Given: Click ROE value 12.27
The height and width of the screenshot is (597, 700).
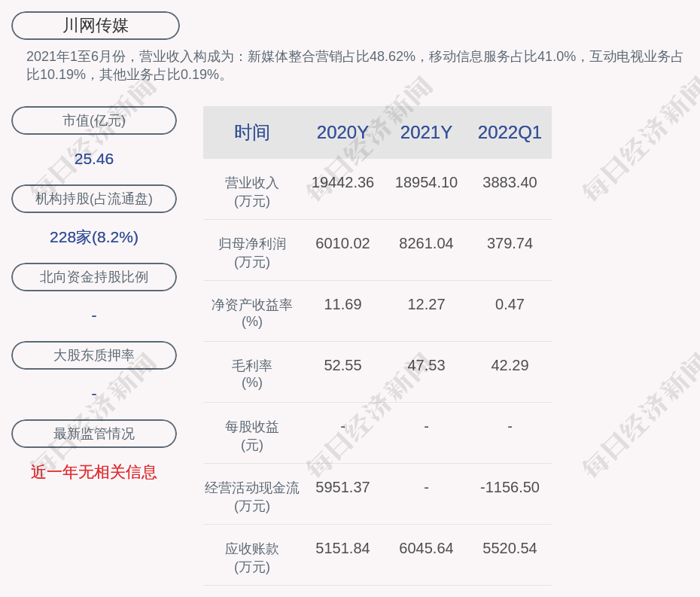Looking at the screenshot, I should point(426,305).
